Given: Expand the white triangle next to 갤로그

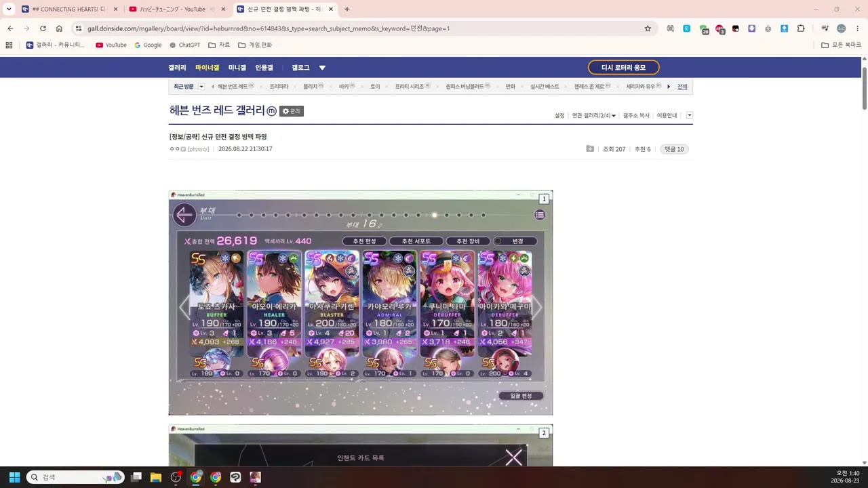Looking at the screenshot, I should (x=322, y=68).
